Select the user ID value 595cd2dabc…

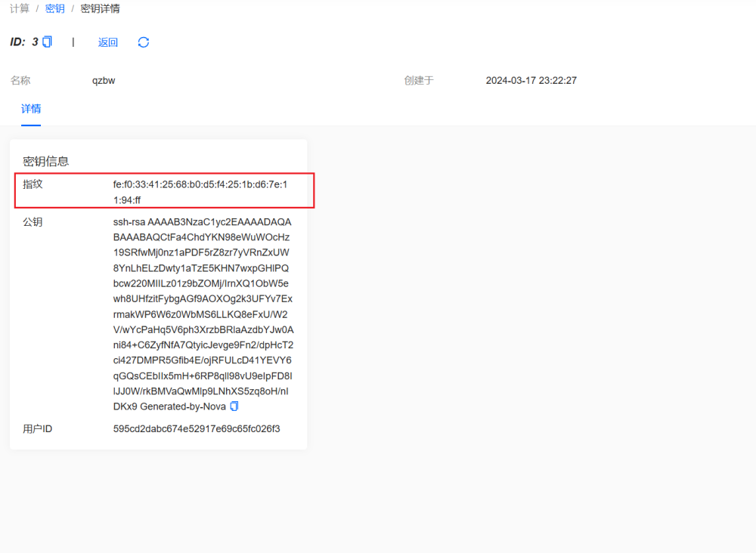tap(197, 429)
